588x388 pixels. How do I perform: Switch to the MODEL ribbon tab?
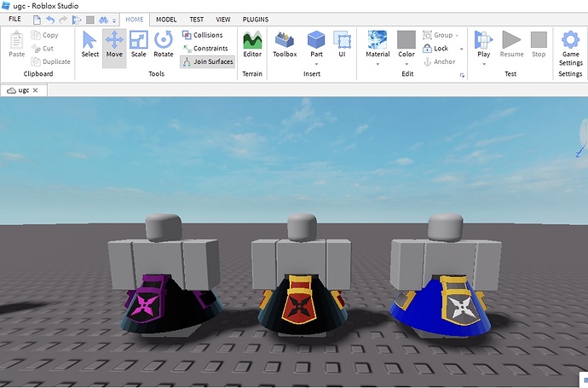pyautogui.click(x=166, y=20)
